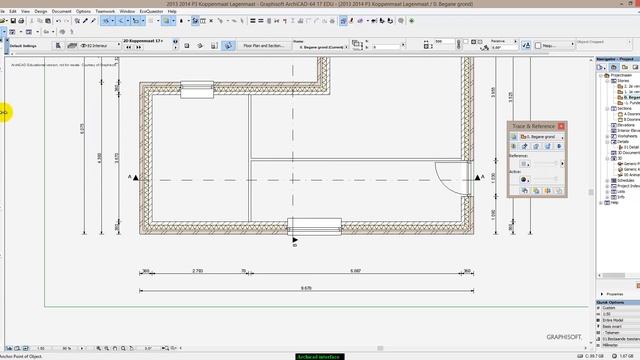Open the Options menu
The image size is (640, 360).
(x=83, y=11)
